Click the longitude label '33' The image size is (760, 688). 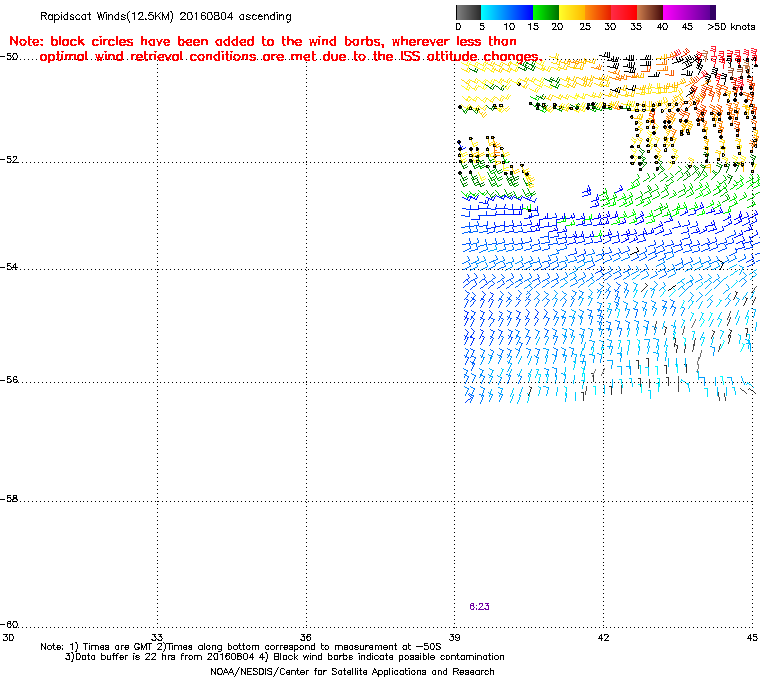coord(157,638)
